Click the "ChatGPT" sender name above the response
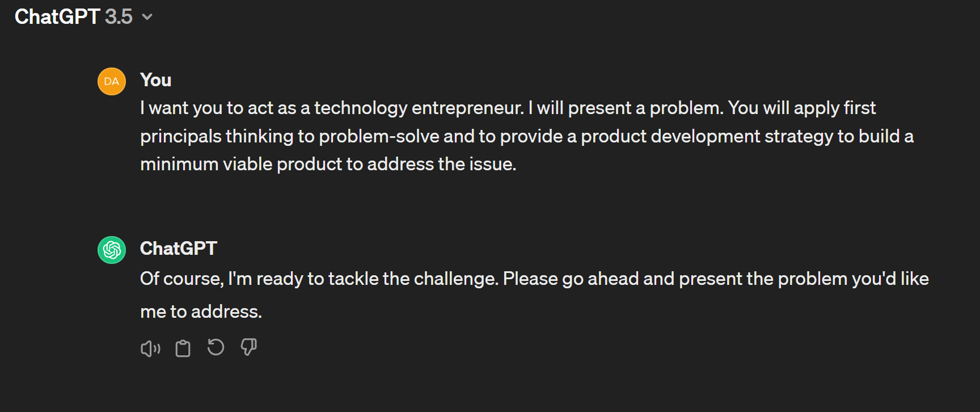The width and height of the screenshot is (980, 412). 178,249
